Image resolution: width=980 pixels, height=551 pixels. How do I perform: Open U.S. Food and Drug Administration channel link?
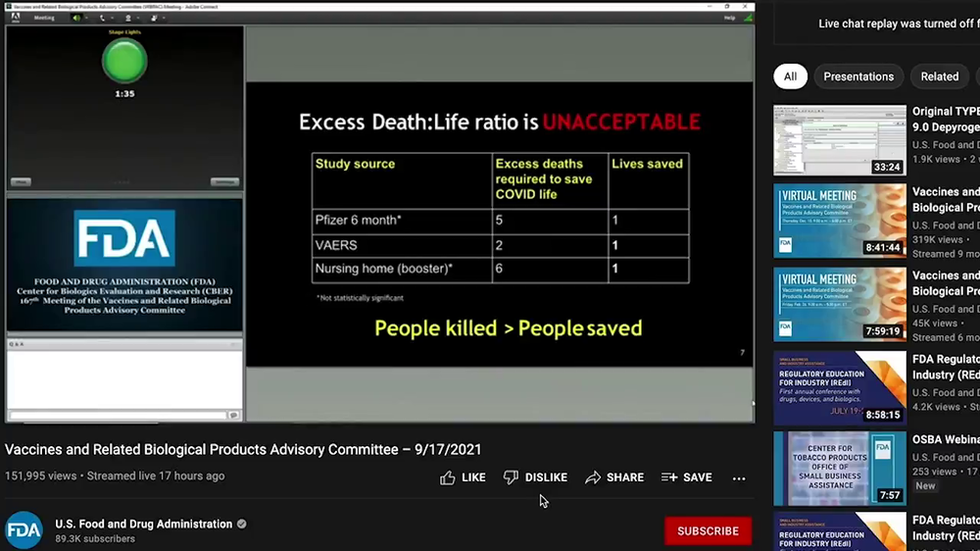click(x=143, y=524)
